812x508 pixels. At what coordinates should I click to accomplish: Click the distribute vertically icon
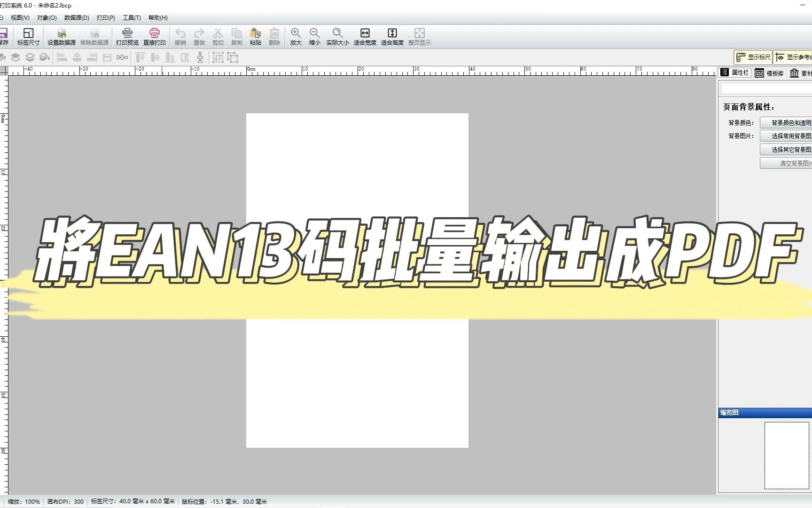click(x=200, y=57)
